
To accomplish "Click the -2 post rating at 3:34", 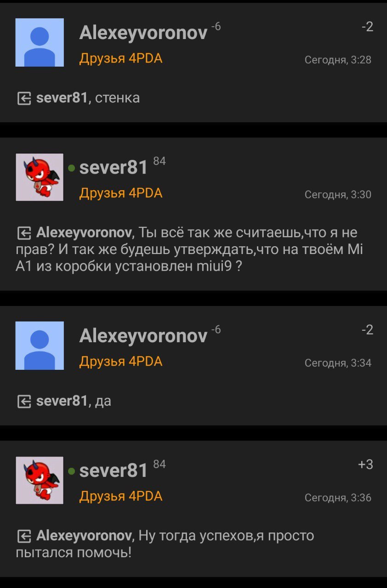I will point(367,330).
